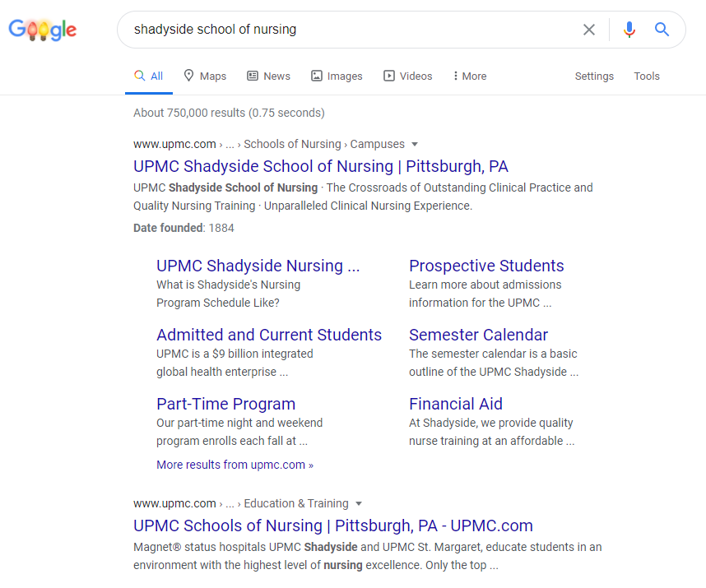This screenshot has height=588, width=706.
Task: Open the Videos results tab
Action: [407, 76]
